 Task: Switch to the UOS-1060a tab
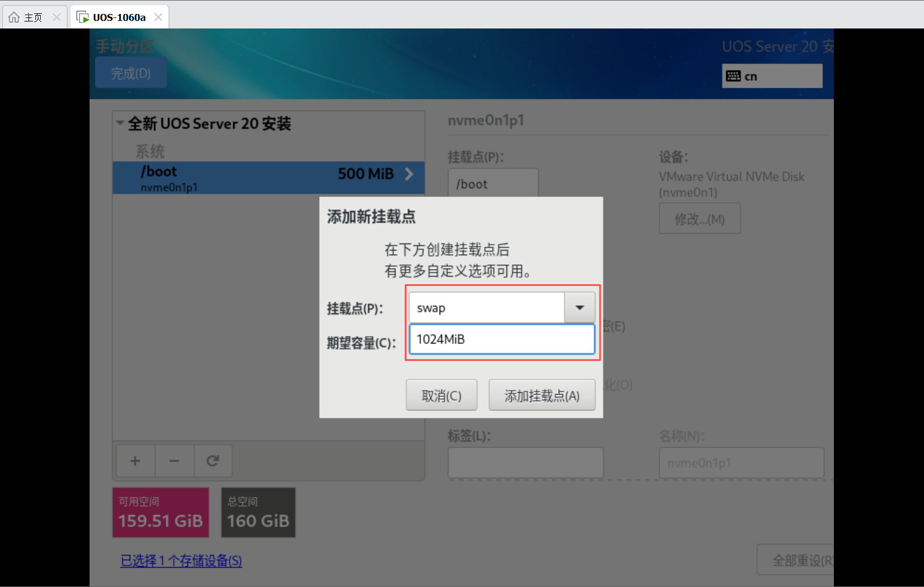[x=119, y=17]
